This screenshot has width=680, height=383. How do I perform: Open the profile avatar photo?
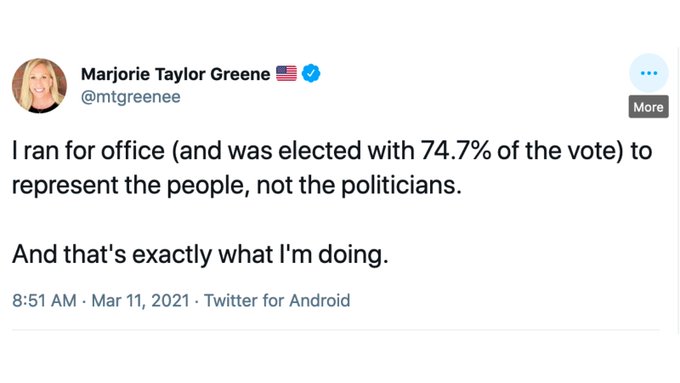pyautogui.click(x=39, y=85)
